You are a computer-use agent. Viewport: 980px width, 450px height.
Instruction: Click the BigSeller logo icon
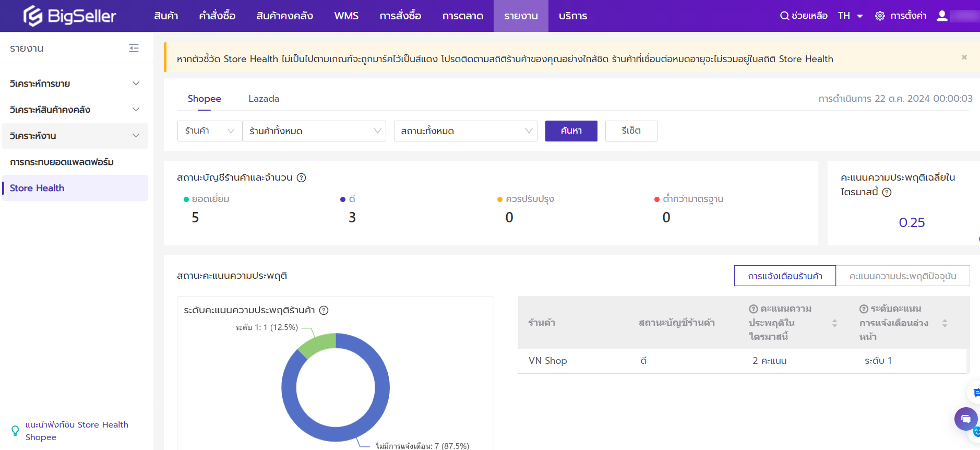32,16
